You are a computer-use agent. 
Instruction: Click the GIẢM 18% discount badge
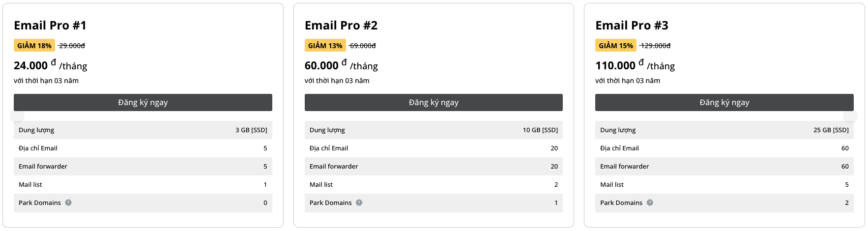click(34, 46)
